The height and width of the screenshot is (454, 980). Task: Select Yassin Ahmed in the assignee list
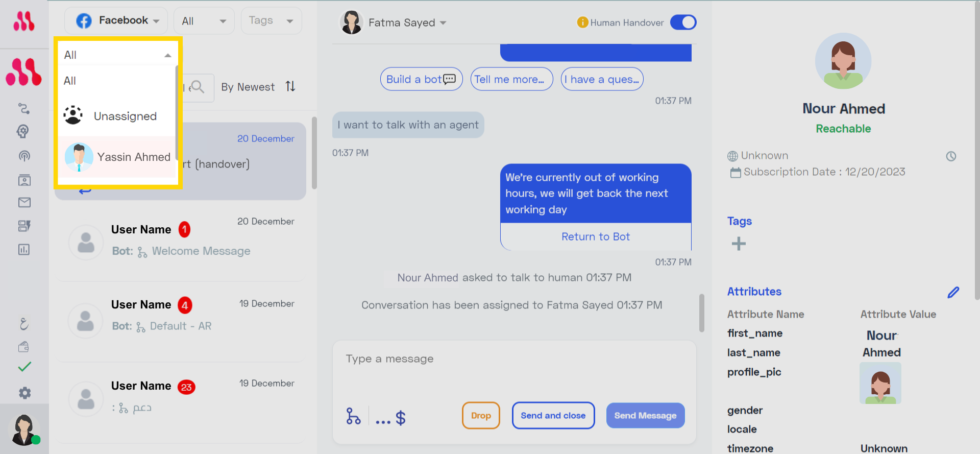117,157
